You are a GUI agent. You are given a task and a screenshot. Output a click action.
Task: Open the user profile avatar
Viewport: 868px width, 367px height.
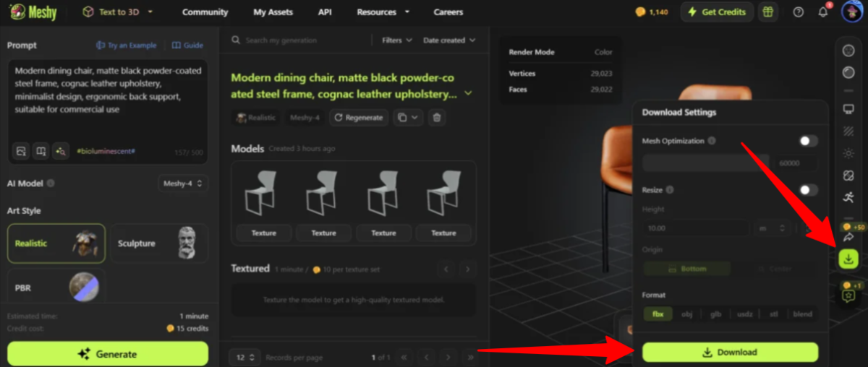click(x=851, y=12)
